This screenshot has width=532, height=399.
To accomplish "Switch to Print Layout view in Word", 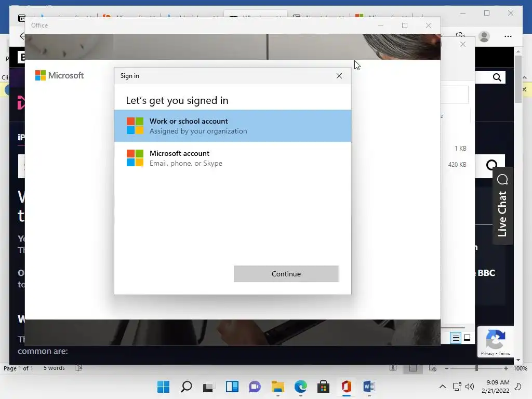I will coord(413,368).
